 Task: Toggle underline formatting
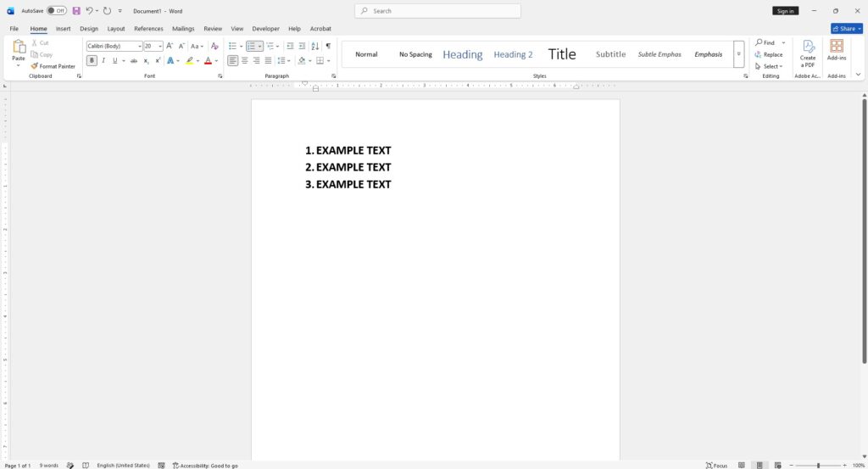click(x=114, y=61)
